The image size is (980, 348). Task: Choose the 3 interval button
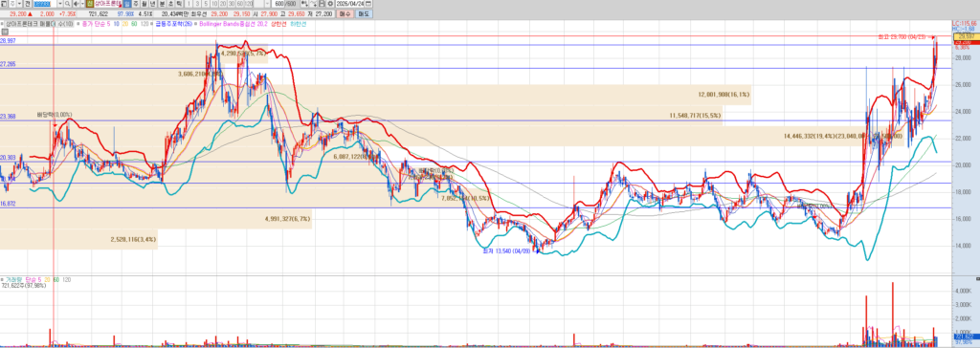197,4
